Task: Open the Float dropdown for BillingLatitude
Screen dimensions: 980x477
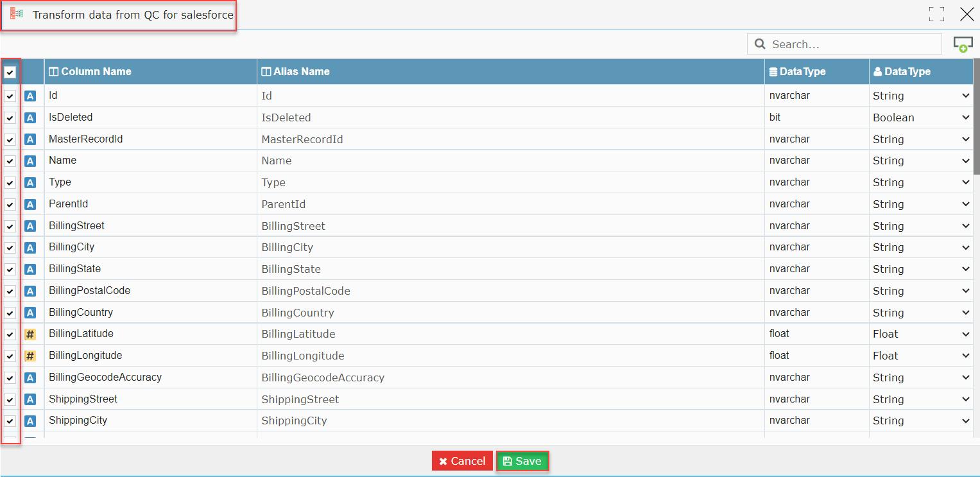Action: 921,334
